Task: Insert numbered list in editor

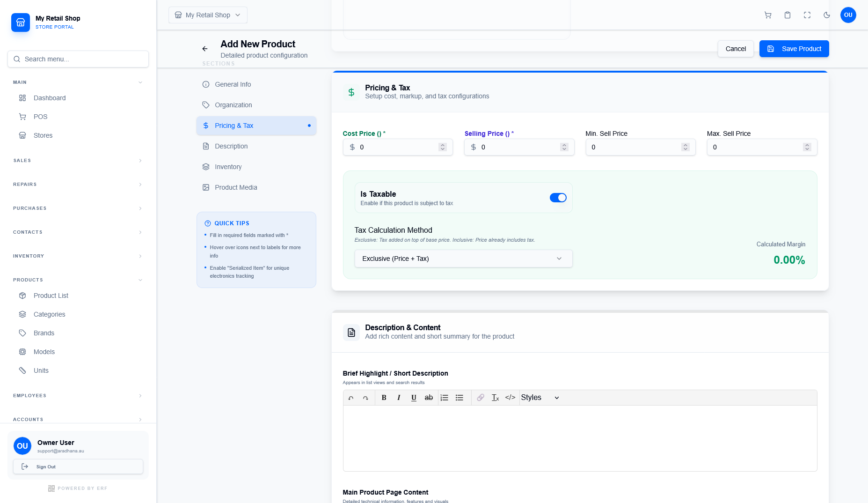Action: pyautogui.click(x=445, y=398)
